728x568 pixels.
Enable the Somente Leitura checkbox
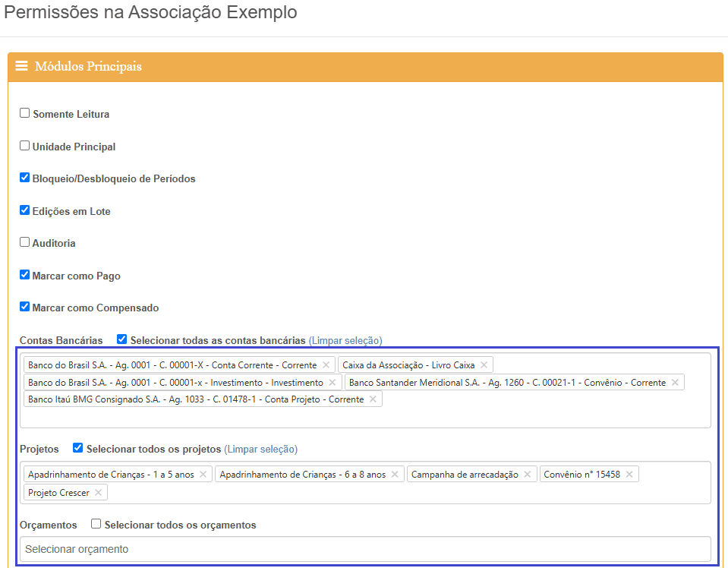(x=24, y=113)
